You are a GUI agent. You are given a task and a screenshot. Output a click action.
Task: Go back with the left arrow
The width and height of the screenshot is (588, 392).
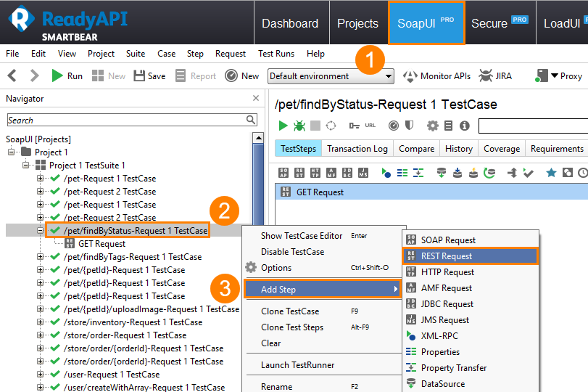pos(12,75)
